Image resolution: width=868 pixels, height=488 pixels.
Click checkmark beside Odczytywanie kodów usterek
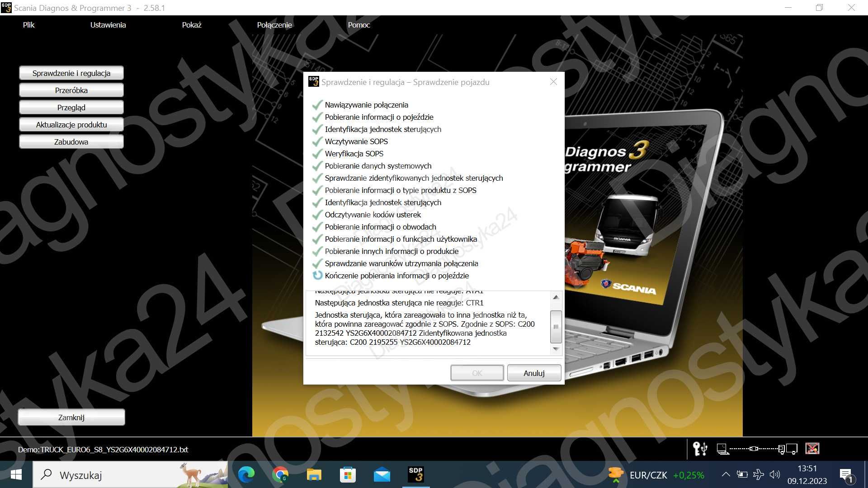pyautogui.click(x=317, y=215)
